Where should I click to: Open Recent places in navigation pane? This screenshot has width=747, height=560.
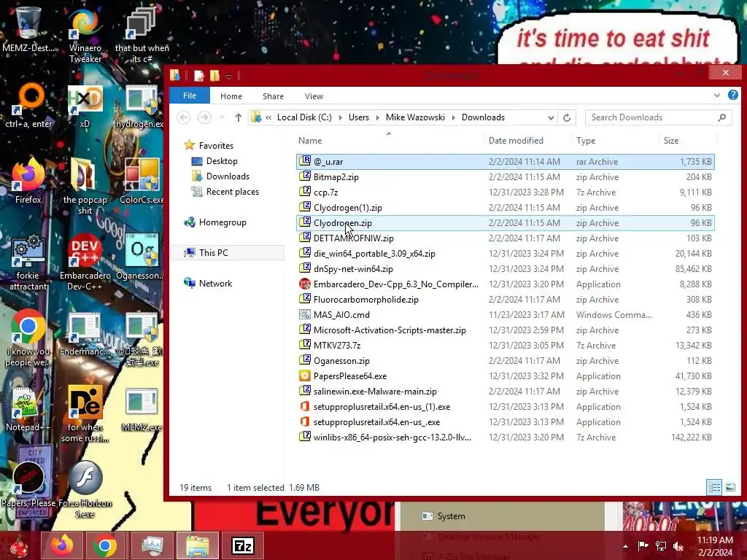[x=233, y=192]
